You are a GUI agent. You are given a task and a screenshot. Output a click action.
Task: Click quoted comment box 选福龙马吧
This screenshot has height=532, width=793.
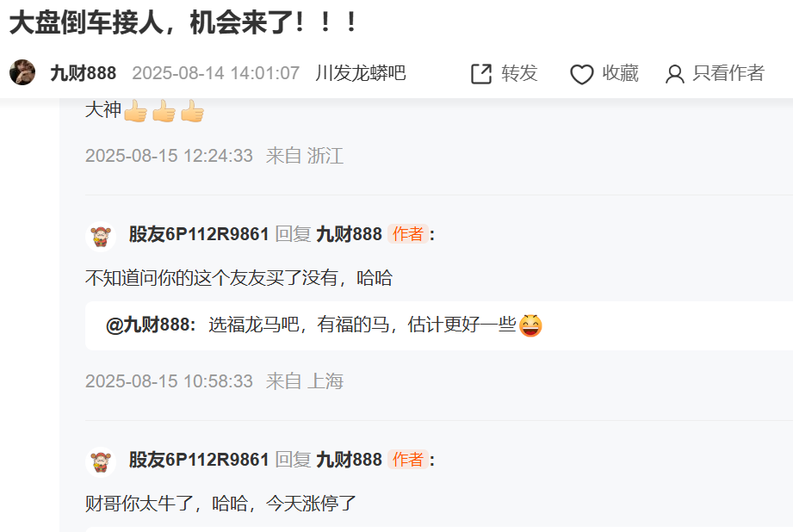[x=439, y=325]
